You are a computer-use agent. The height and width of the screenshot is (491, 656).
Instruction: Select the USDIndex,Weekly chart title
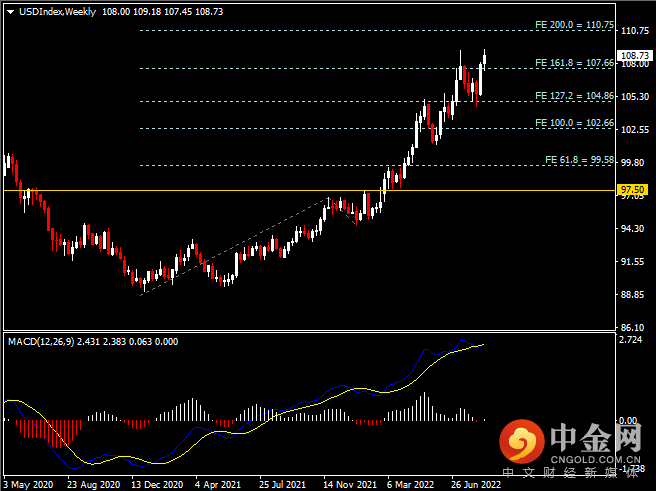pos(58,12)
